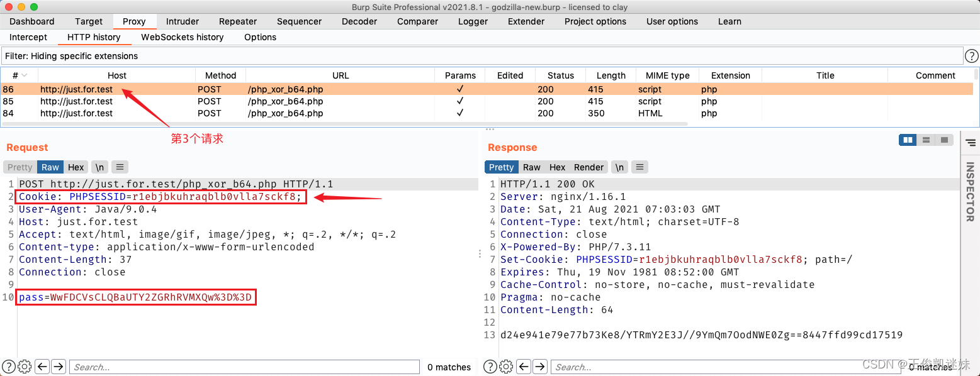Go to previous match in Response search
Viewport: 980px width, 376px height.
(x=524, y=367)
